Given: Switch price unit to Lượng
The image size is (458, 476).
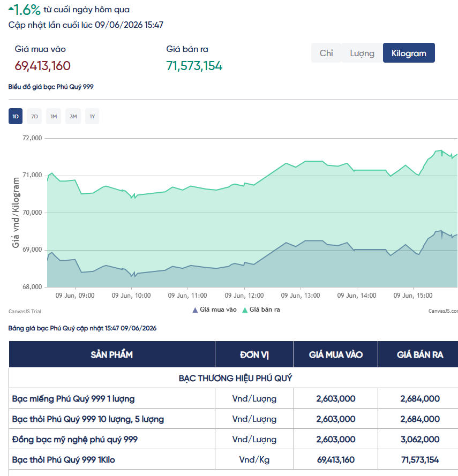Looking at the screenshot, I should [362, 53].
